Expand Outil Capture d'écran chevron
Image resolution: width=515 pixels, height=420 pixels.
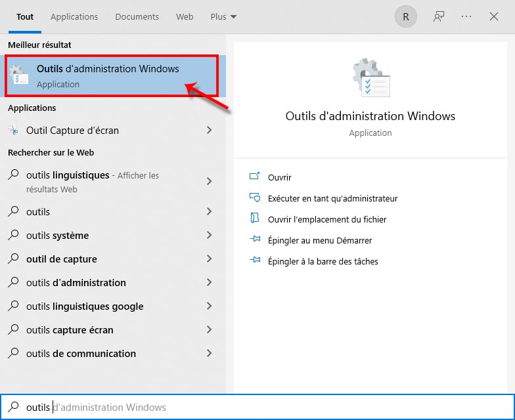209,130
